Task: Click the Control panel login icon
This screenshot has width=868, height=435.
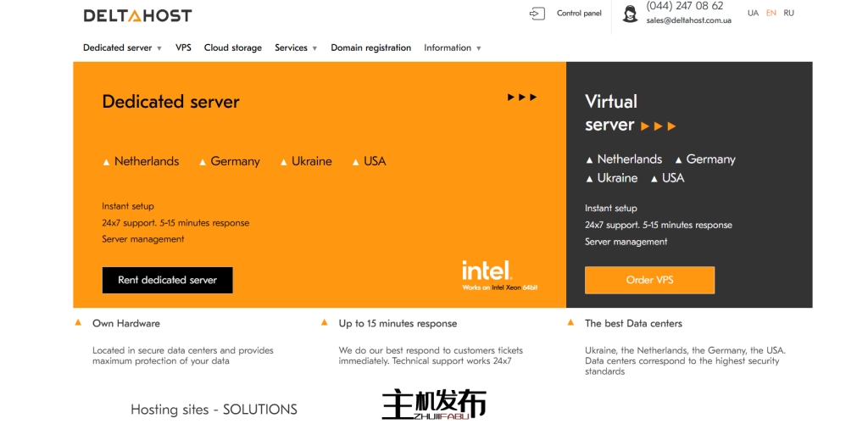Action: click(x=537, y=14)
